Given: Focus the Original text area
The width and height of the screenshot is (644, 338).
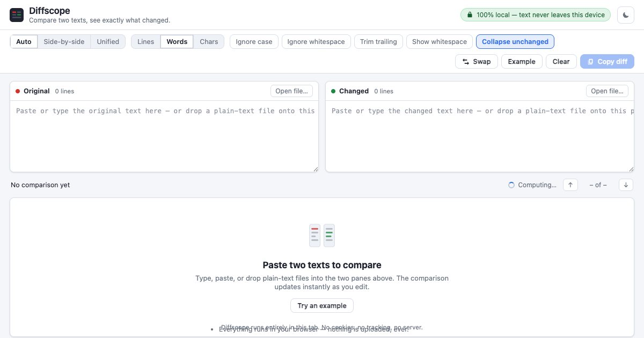Looking at the screenshot, I should point(164,136).
